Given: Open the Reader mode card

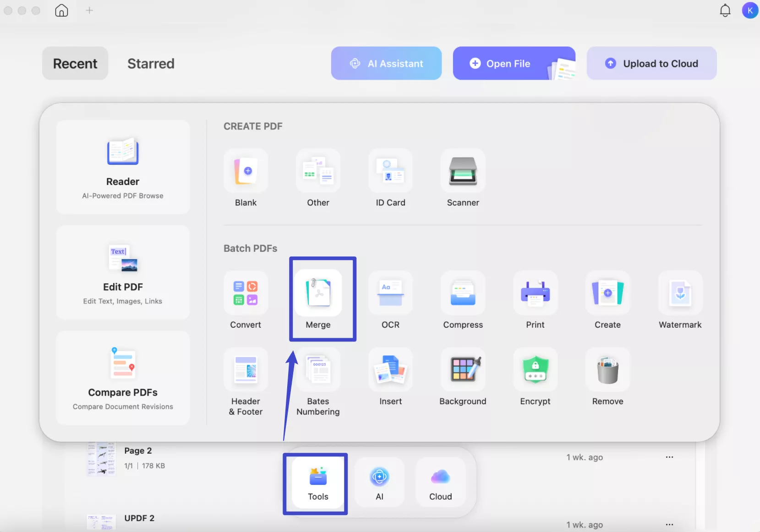Looking at the screenshot, I should point(123,167).
